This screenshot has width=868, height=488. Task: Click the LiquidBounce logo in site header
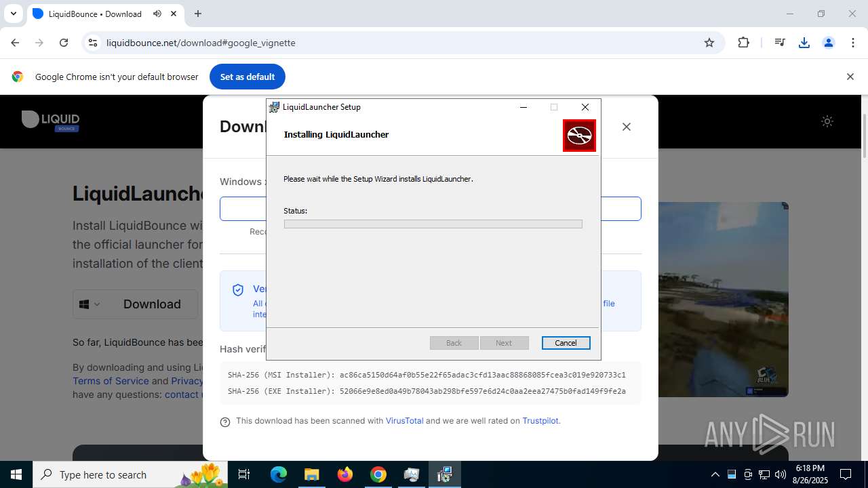(x=51, y=121)
